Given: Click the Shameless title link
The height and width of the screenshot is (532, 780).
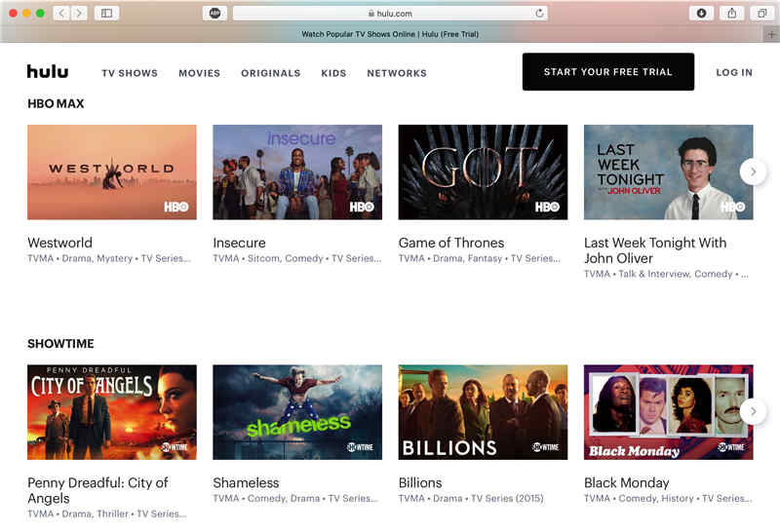Looking at the screenshot, I should point(246,482).
